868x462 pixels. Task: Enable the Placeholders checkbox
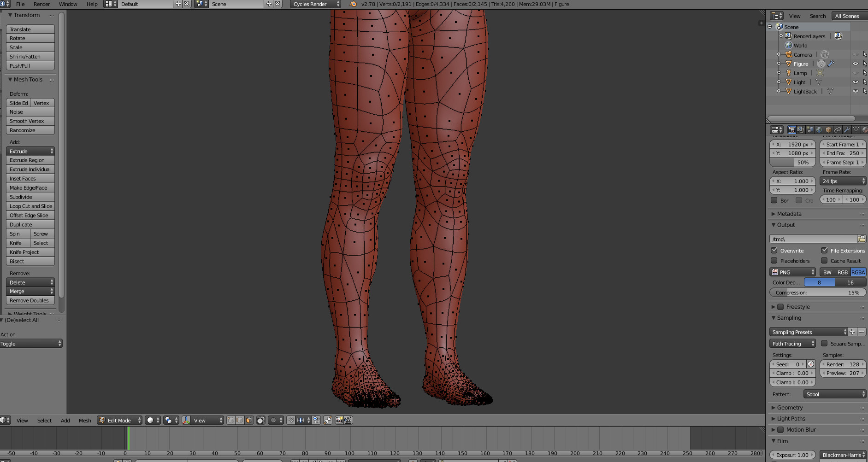(x=774, y=261)
